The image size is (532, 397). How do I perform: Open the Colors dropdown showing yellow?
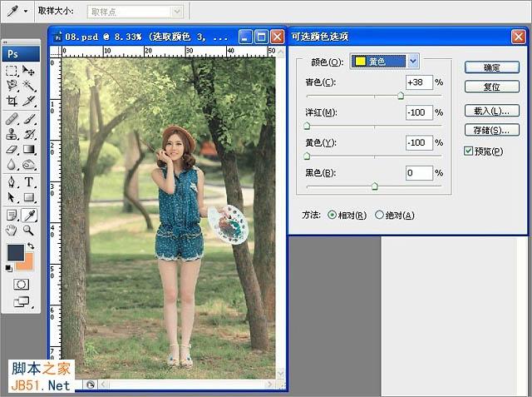point(384,62)
